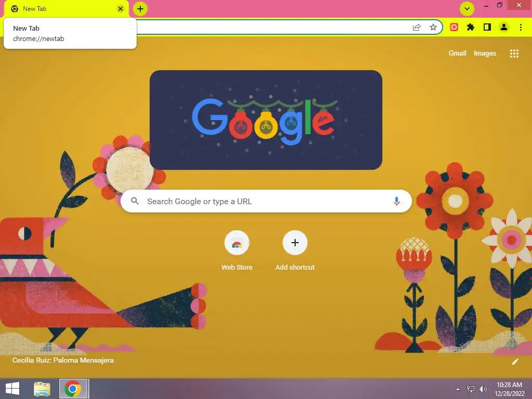
Task: Close the New Tab tab
Action: click(121, 9)
